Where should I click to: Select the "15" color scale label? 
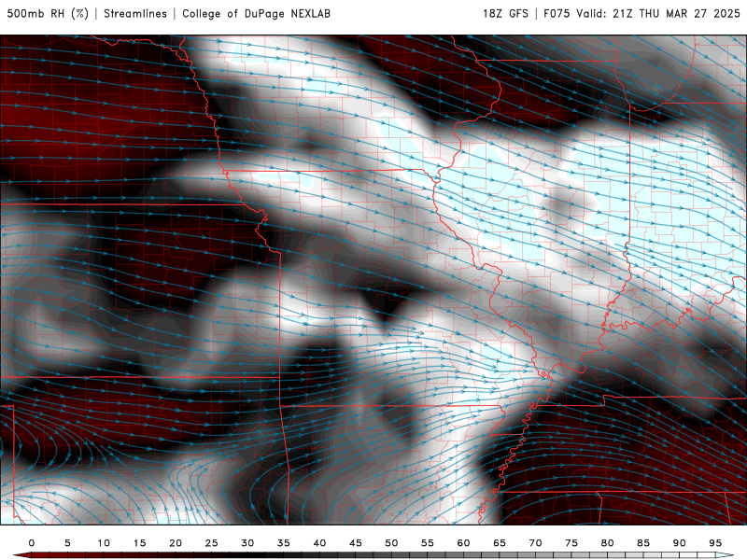click(x=139, y=543)
